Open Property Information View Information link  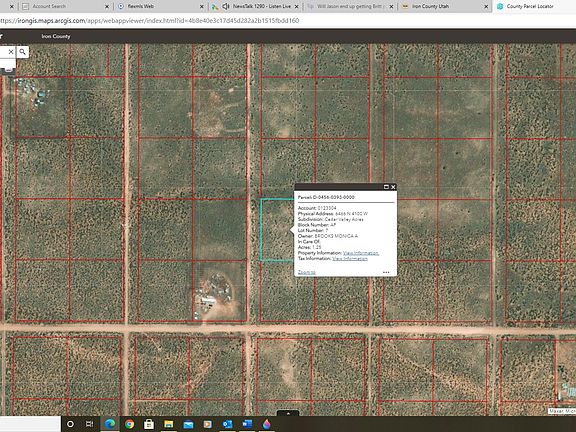pos(361,253)
